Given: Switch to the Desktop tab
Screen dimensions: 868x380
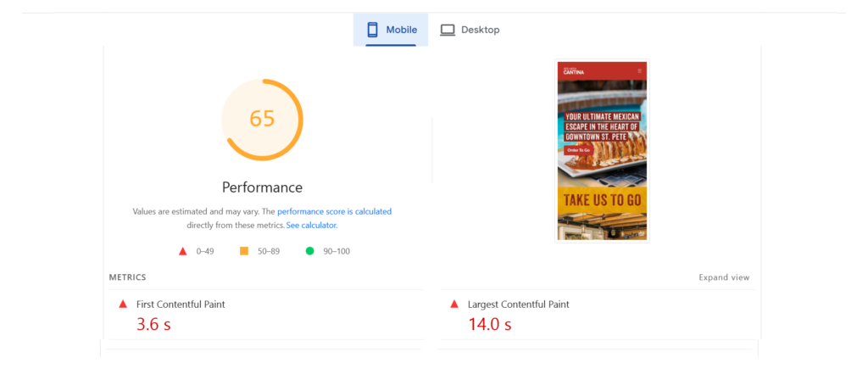Looking at the screenshot, I should click(470, 30).
